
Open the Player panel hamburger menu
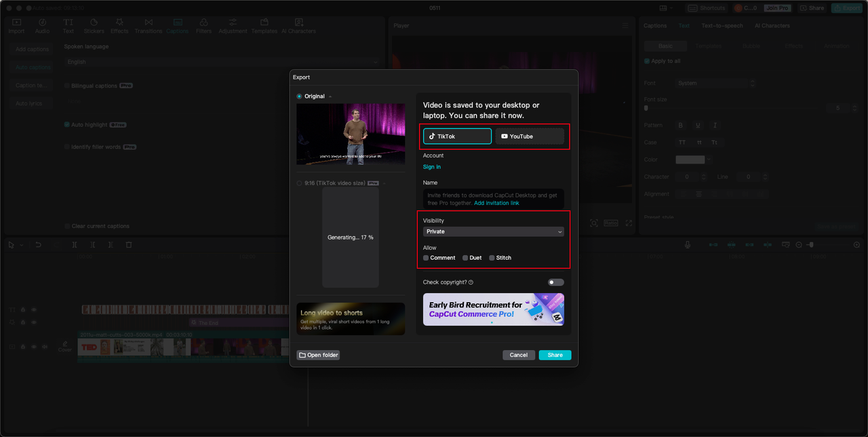click(625, 26)
